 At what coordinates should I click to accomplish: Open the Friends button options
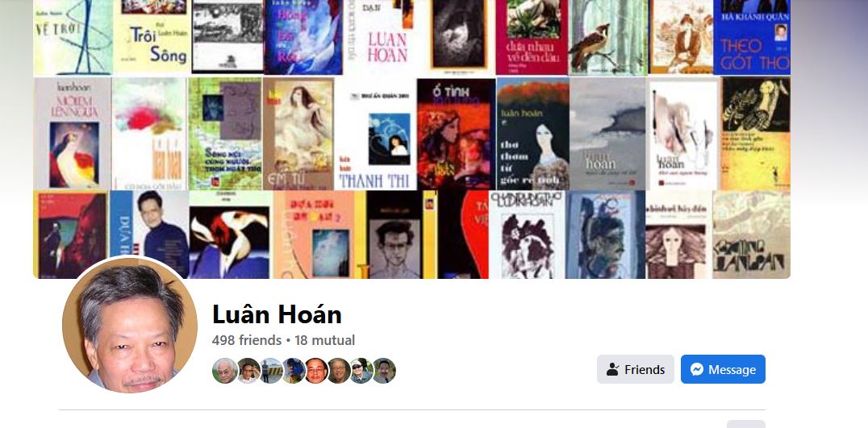pos(636,369)
